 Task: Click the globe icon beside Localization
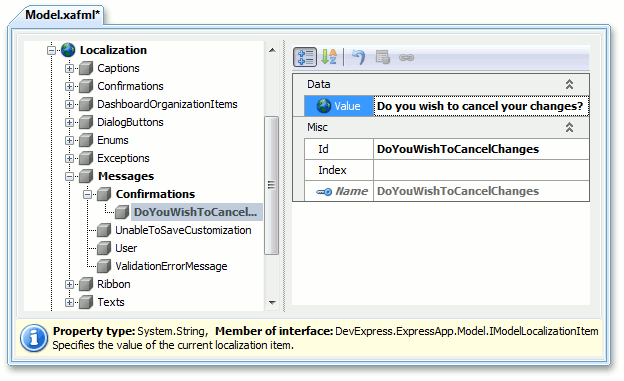click(68, 50)
